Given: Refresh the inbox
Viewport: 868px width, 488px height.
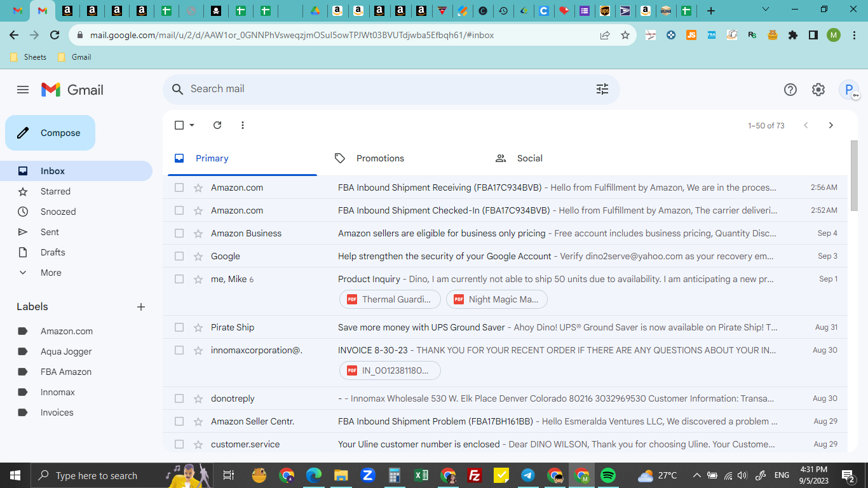Looking at the screenshot, I should point(217,125).
